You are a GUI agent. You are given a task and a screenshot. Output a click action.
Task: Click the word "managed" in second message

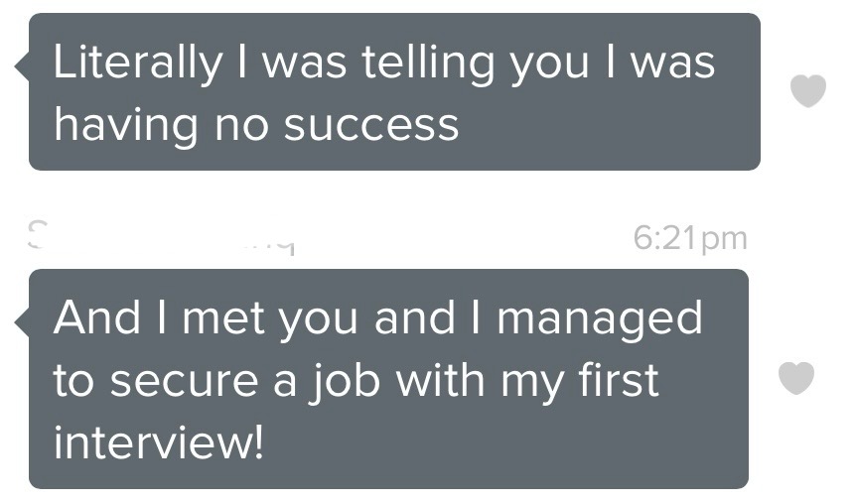point(600,320)
